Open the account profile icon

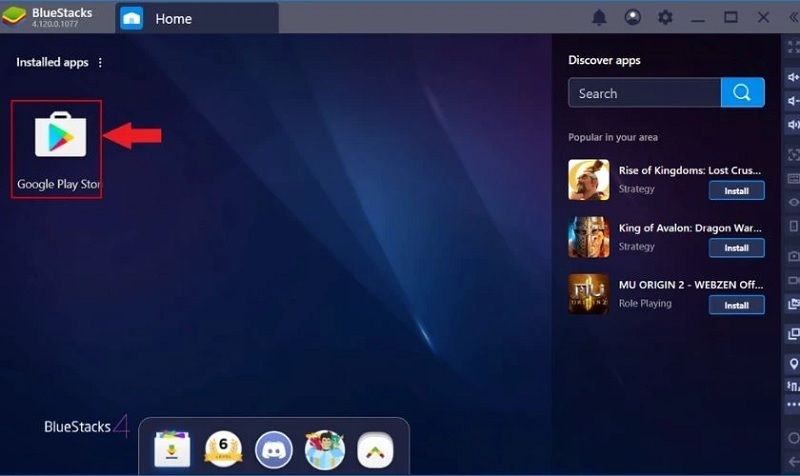(x=633, y=17)
